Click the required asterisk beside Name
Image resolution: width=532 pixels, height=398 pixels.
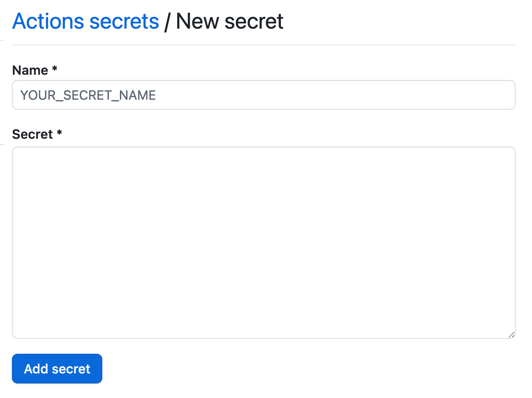pos(55,69)
